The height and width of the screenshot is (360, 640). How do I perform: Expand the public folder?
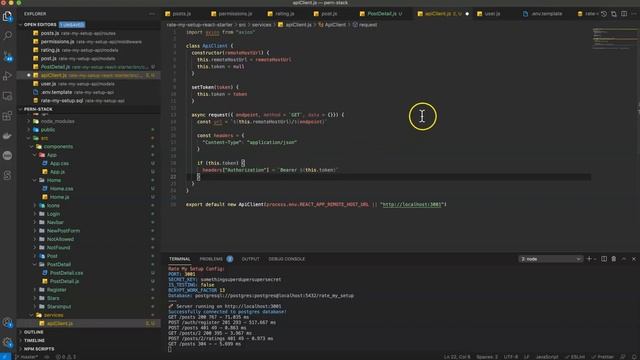click(47, 129)
